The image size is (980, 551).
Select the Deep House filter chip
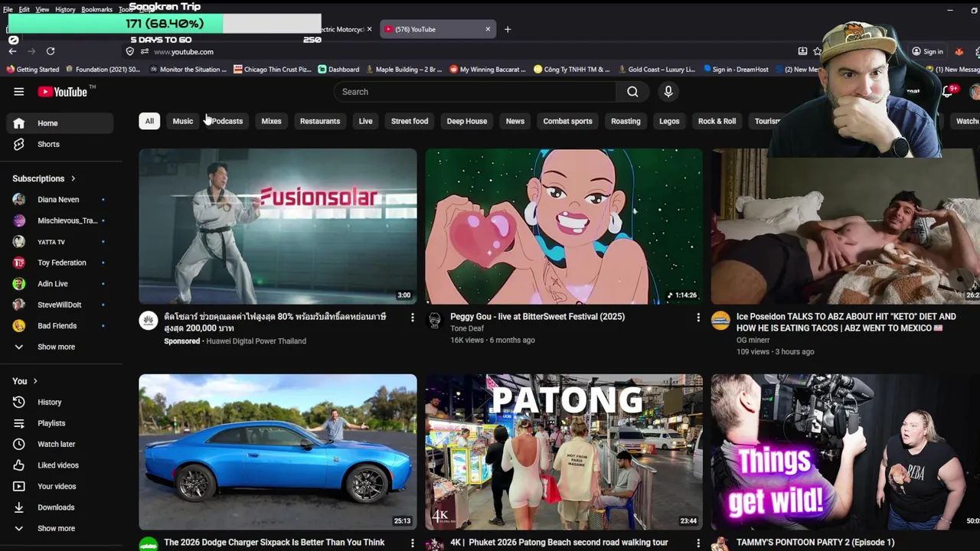click(x=467, y=121)
